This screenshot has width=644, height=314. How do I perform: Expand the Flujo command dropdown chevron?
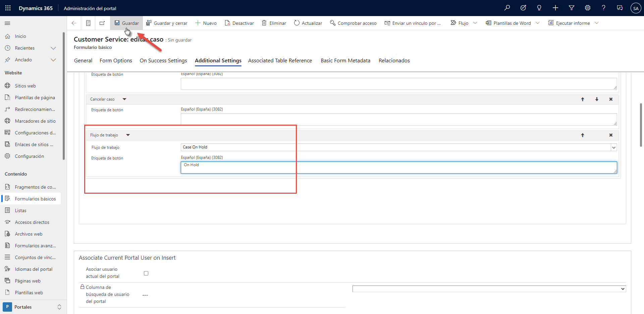pos(475,23)
